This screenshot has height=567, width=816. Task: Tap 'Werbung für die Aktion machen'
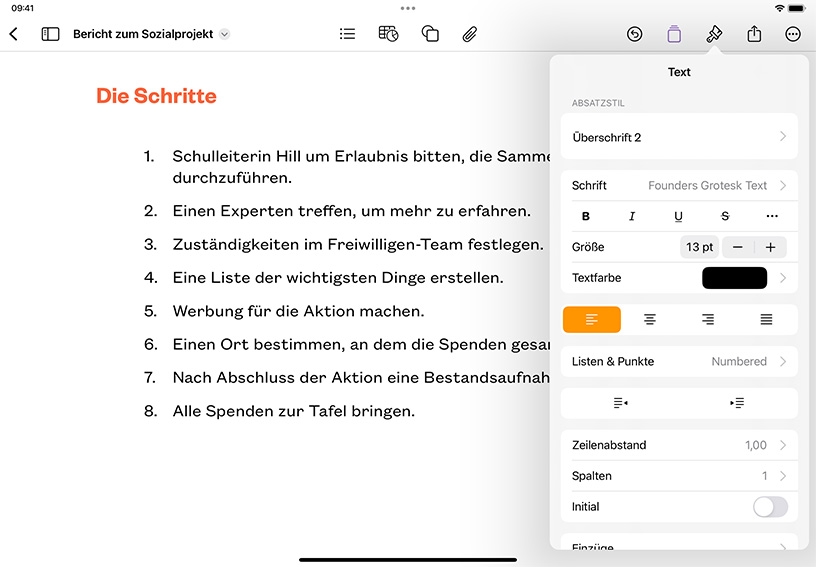tap(298, 311)
